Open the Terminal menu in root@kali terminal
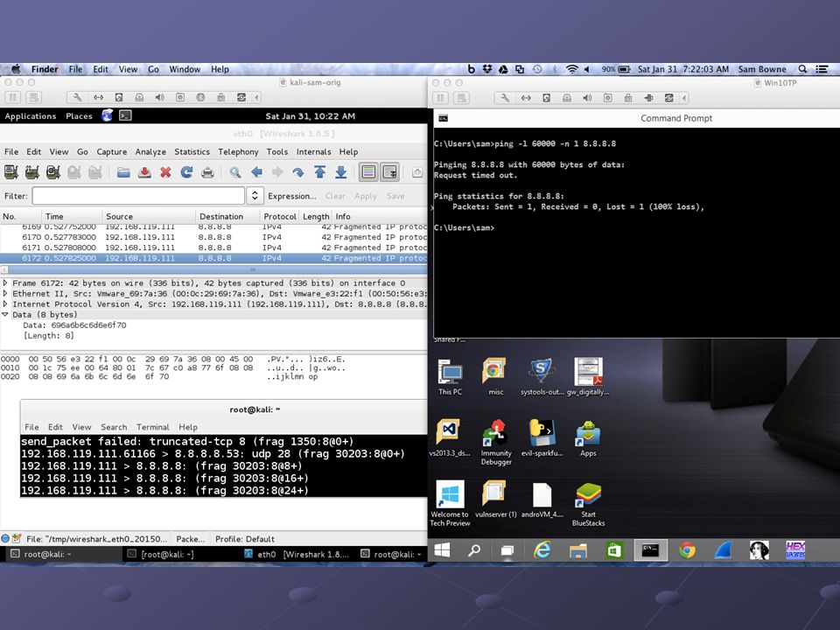The height and width of the screenshot is (630, 840). (152, 427)
